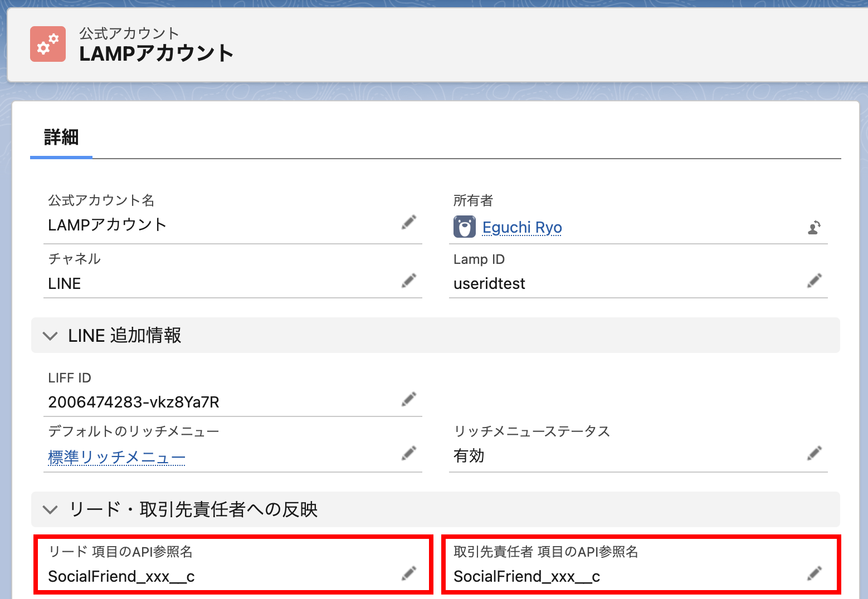Edit the 取引先責任者 項目のAPI参照名 pencil icon
868x599 pixels.
tap(814, 573)
